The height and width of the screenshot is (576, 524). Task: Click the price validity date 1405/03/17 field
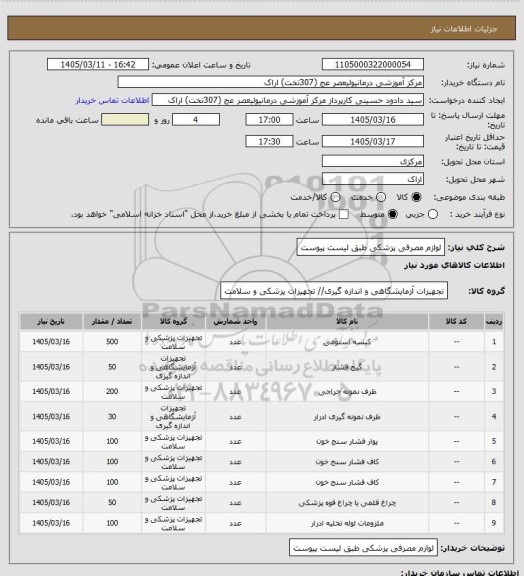click(373, 141)
